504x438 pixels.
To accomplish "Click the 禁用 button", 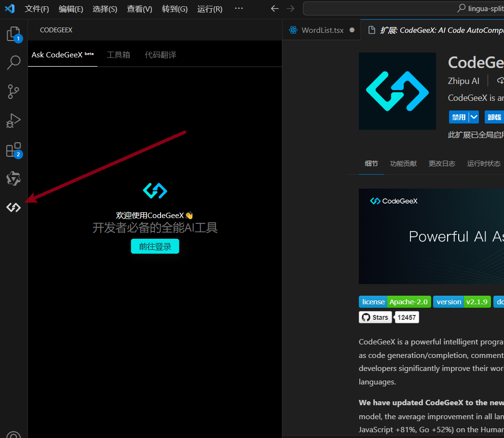I will point(459,117).
